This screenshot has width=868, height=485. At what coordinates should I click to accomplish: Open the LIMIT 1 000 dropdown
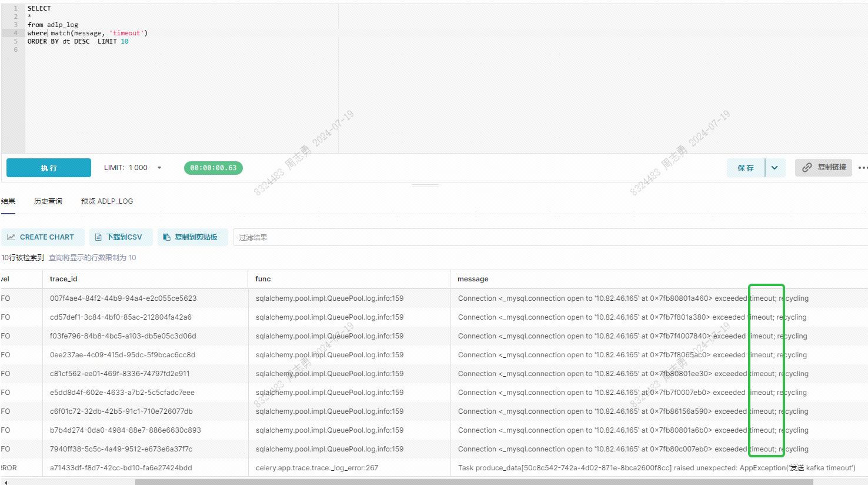click(x=133, y=168)
